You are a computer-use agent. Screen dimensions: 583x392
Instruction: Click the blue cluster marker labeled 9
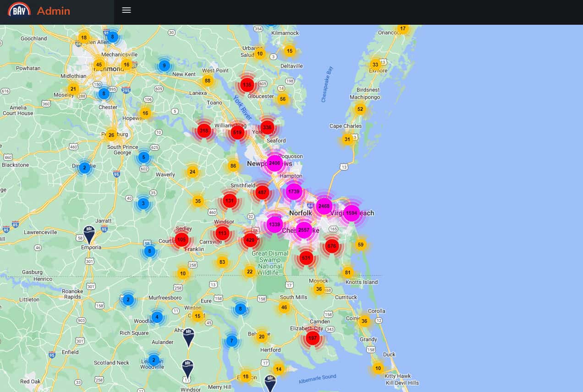click(165, 65)
